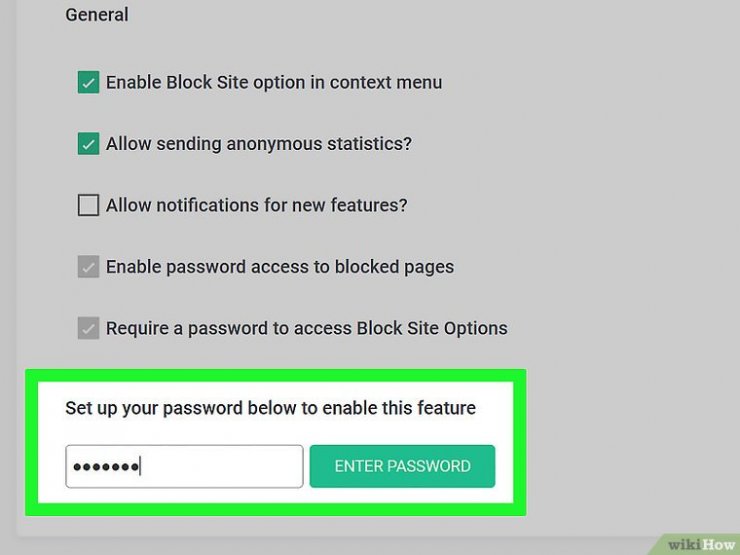Screen dimensions: 740x555
Task: Toggle Require a password to access Options checkbox
Action: [x=88, y=328]
